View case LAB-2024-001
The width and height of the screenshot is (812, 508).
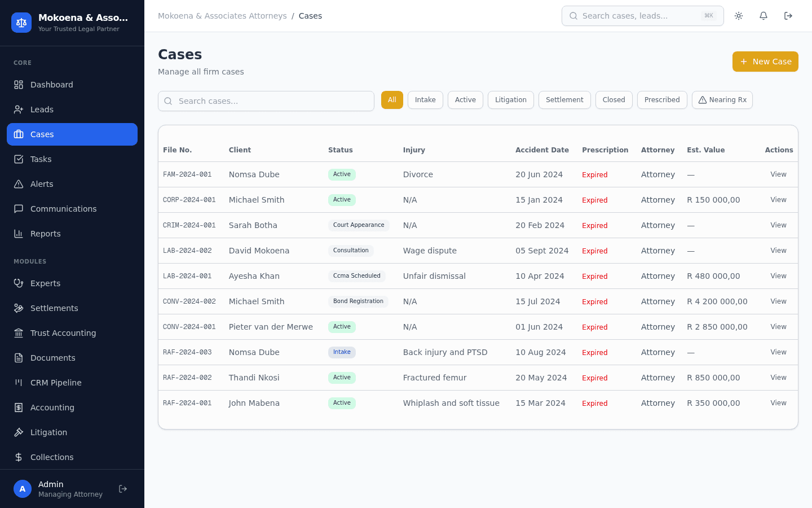click(778, 276)
